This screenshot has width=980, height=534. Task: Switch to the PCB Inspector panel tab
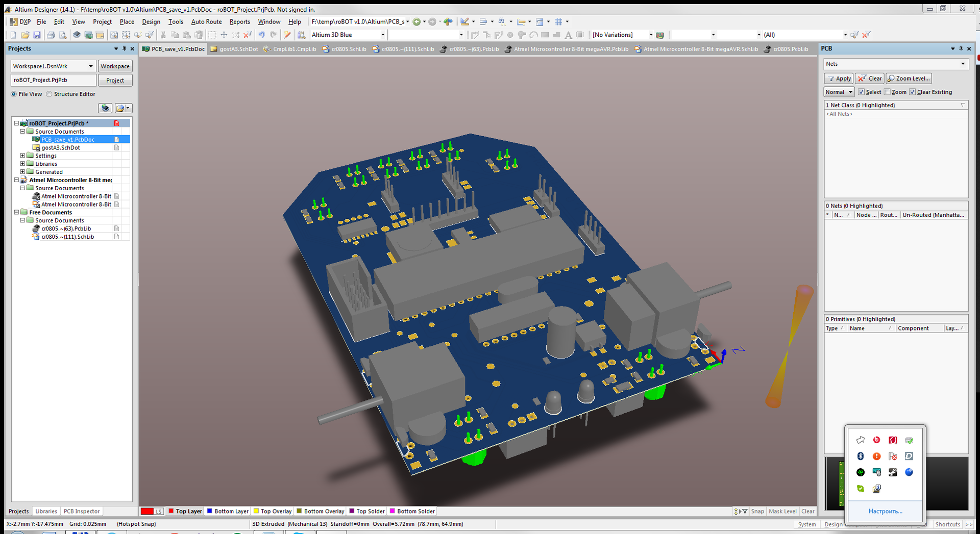pos(82,511)
